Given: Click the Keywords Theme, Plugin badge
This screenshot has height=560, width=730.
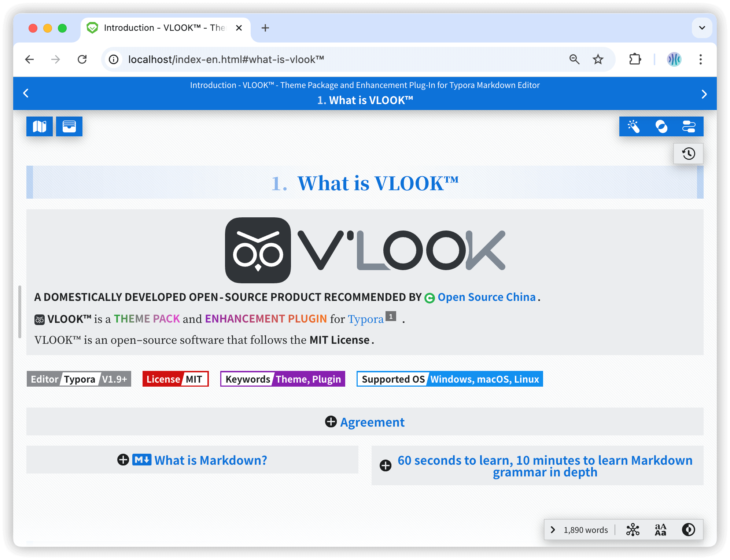Looking at the screenshot, I should click(283, 379).
